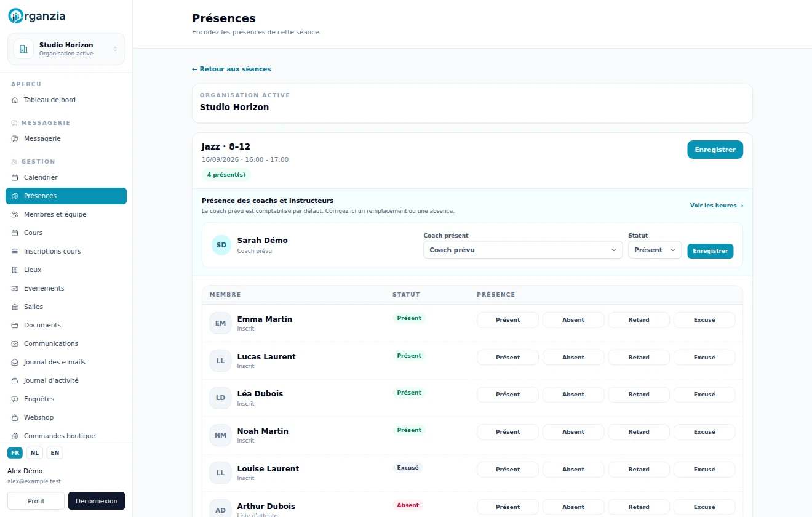Image resolution: width=812 pixels, height=517 pixels.
Task: Open the coach Statut dropdown
Action: tap(655, 250)
